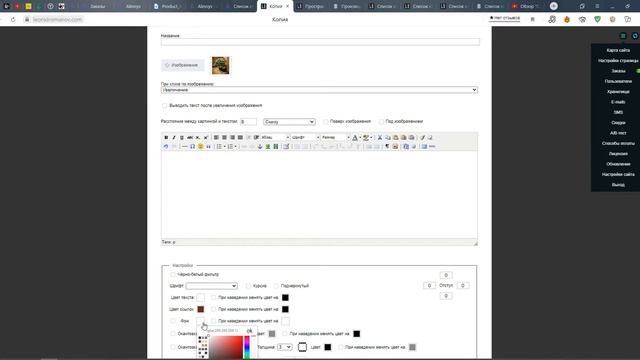Open the font size dropdown in editor toolbar

point(335,138)
